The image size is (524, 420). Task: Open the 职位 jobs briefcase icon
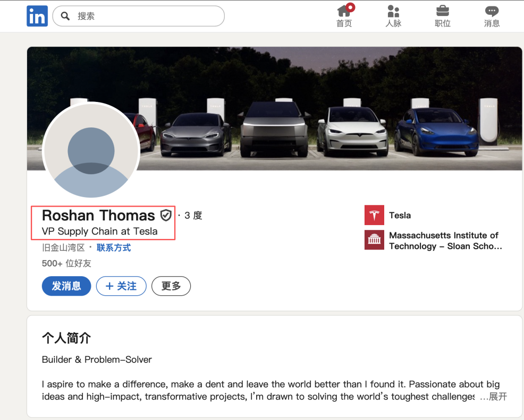[442, 12]
